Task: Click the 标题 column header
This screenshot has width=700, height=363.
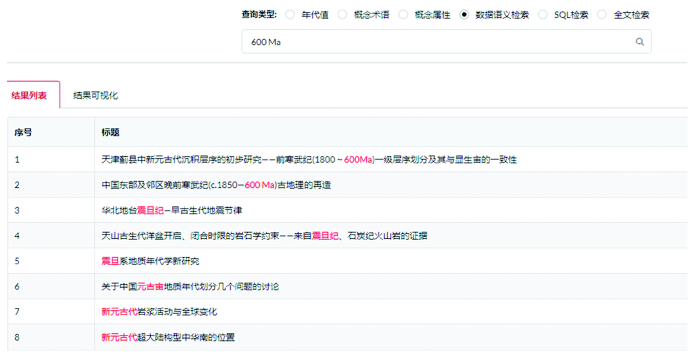Action: (110, 132)
